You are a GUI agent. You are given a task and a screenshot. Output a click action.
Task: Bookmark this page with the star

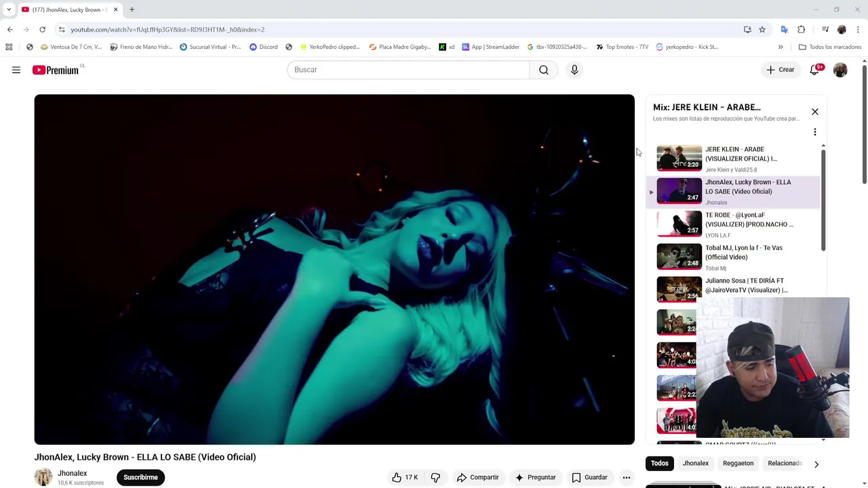[762, 29]
